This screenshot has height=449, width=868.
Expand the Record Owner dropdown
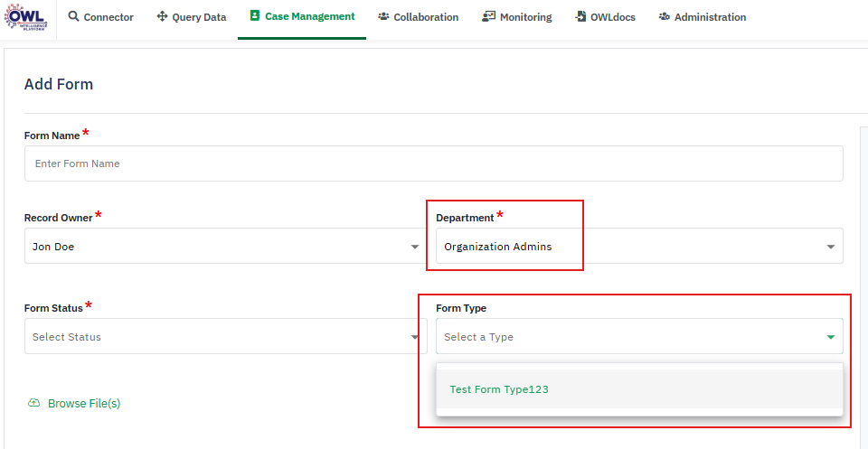pyautogui.click(x=415, y=247)
